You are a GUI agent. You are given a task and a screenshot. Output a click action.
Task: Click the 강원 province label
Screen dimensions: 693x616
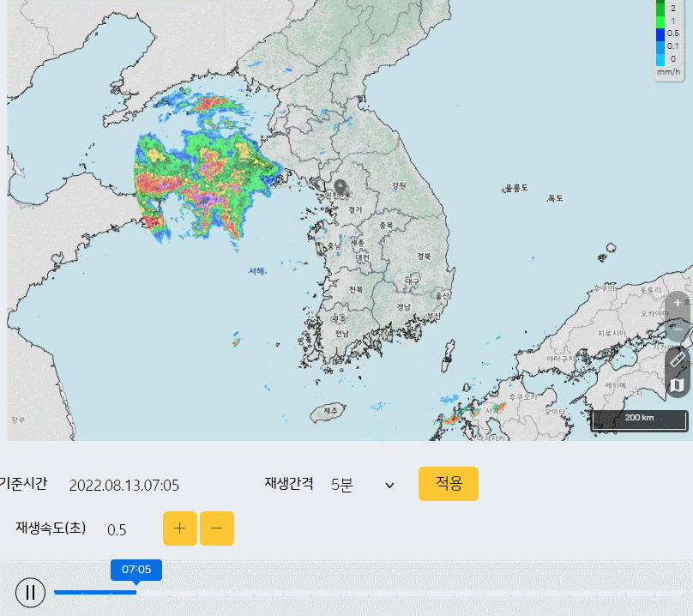click(399, 185)
